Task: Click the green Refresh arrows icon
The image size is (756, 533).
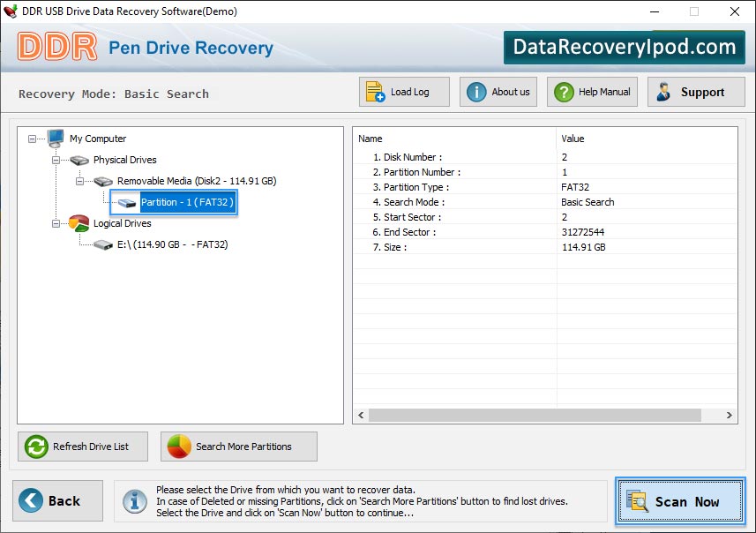Action: [36, 447]
